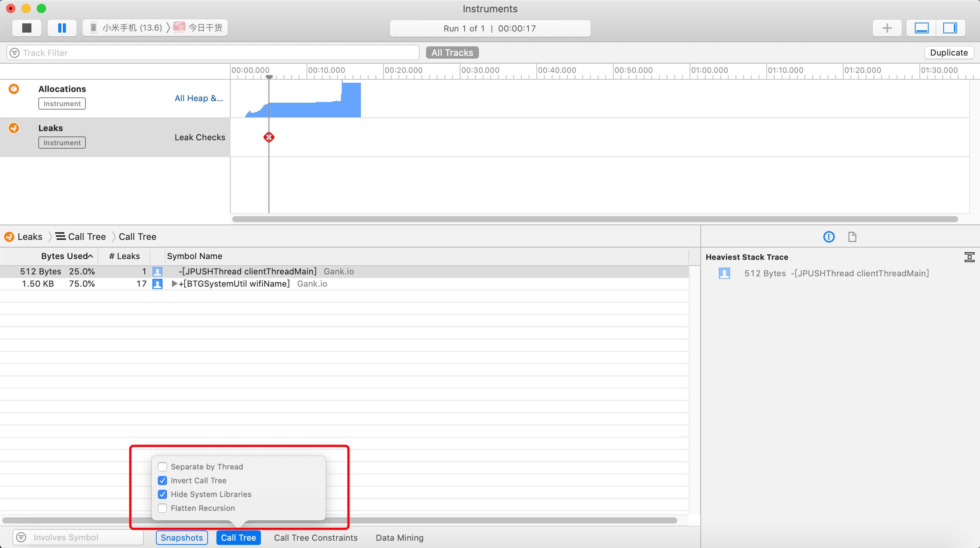
Task: Open the All Heap & Anonymous link
Action: click(x=198, y=98)
